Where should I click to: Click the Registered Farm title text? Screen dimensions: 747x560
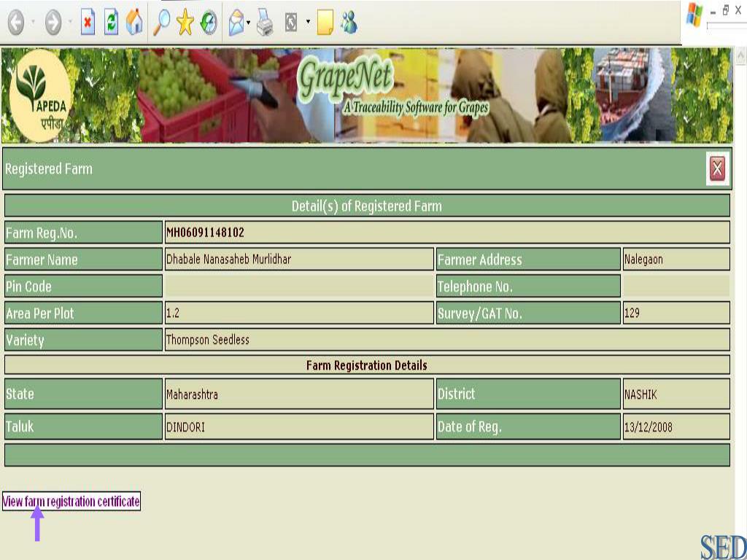point(49,168)
